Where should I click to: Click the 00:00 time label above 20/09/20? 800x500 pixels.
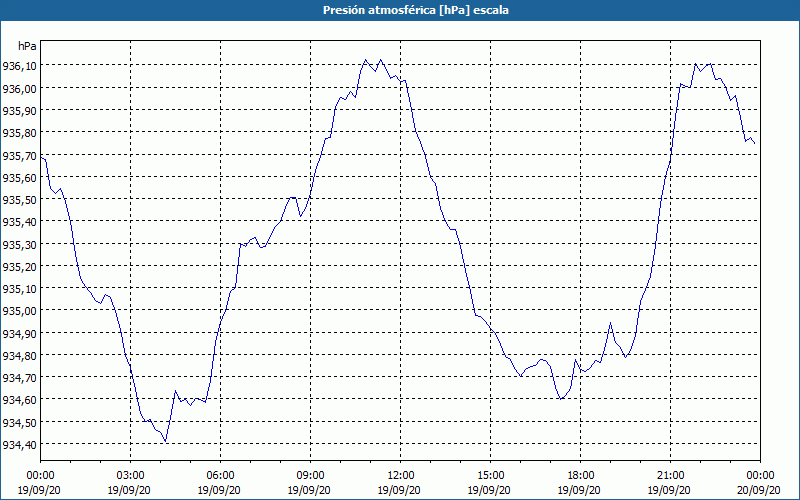click(x=760, y=476)
